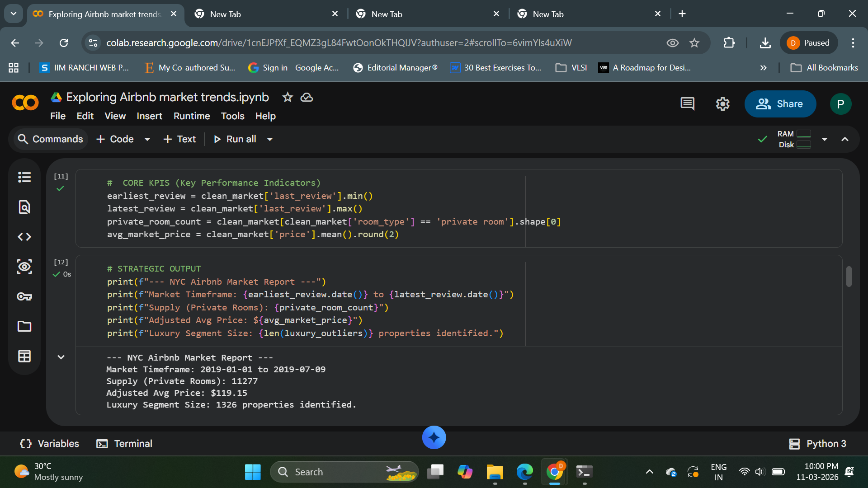Screen dimensions: 868x488
Task: Toggle the Variables panel
Action: tap(50, 444)
